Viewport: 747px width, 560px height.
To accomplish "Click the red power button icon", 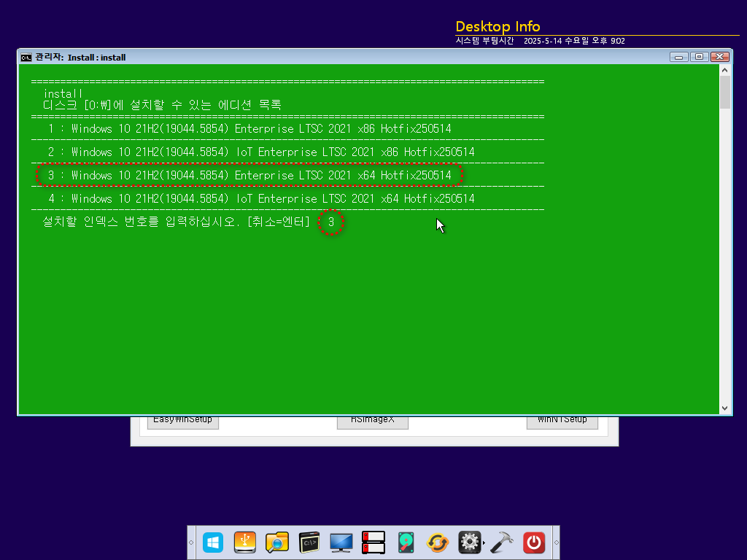I will (534, 542).
